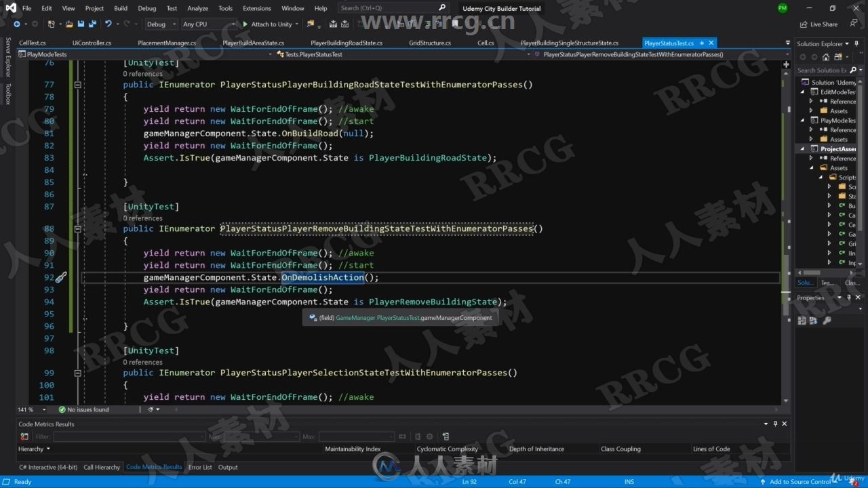Screen dimensions: 868x488
Task: Open the Extensions menu
Action: 257,8
